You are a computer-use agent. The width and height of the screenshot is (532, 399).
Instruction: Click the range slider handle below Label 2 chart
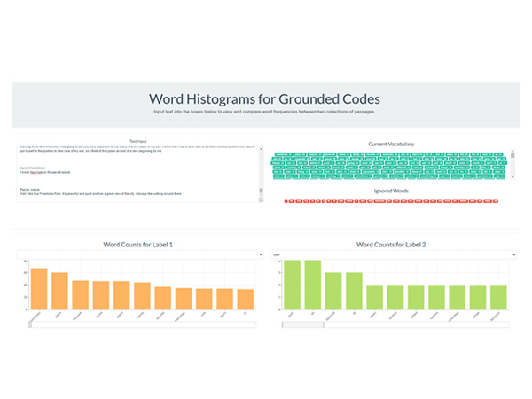coord(302,325)
